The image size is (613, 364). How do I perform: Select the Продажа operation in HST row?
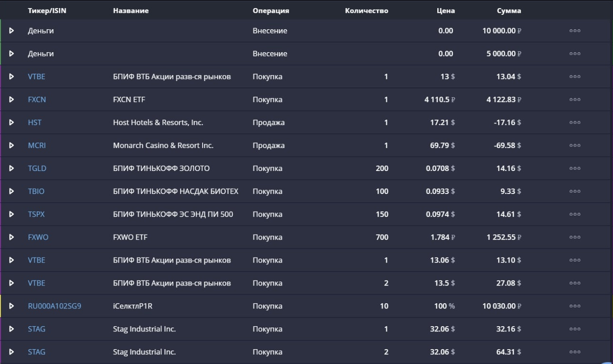click(x=269, y=123)
